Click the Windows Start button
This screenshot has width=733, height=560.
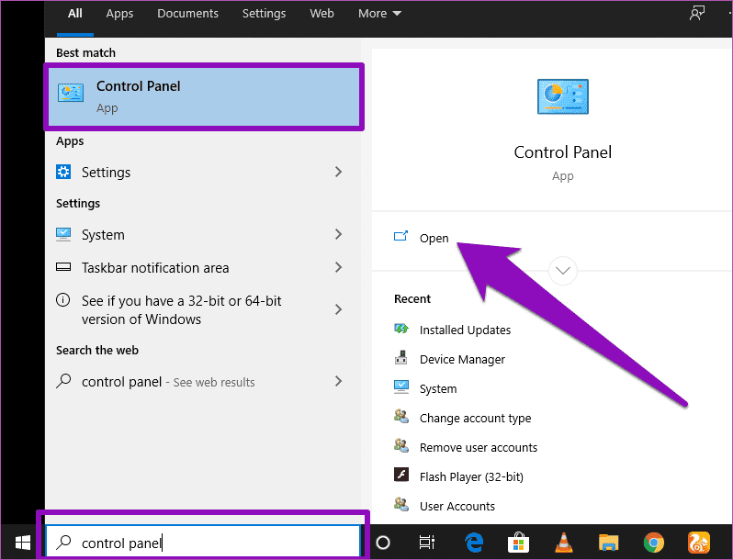tap(22, 543)
